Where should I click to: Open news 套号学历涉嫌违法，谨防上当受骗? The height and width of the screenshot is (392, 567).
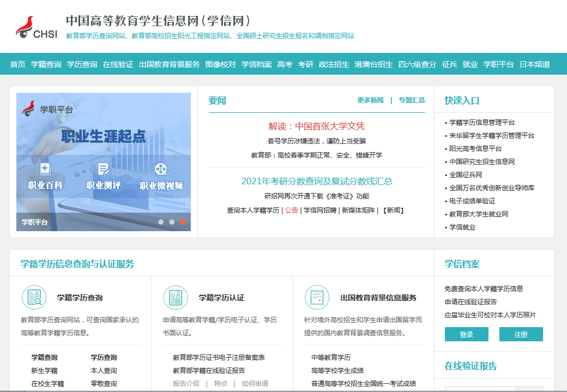click(316, 141)
